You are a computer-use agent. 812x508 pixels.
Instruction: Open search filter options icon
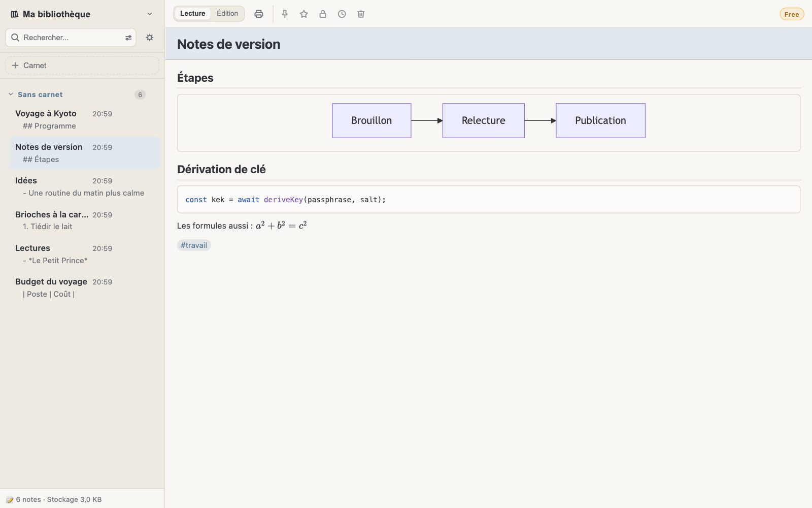click(x=128, y=38)
